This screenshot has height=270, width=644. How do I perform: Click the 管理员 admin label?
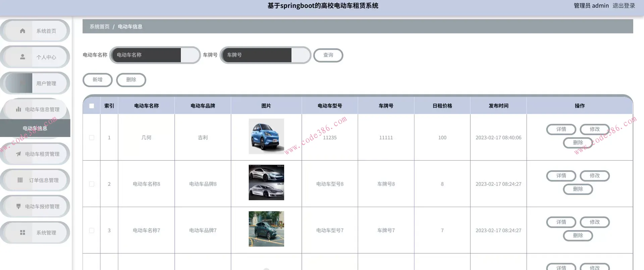click(x=591, y=6)
